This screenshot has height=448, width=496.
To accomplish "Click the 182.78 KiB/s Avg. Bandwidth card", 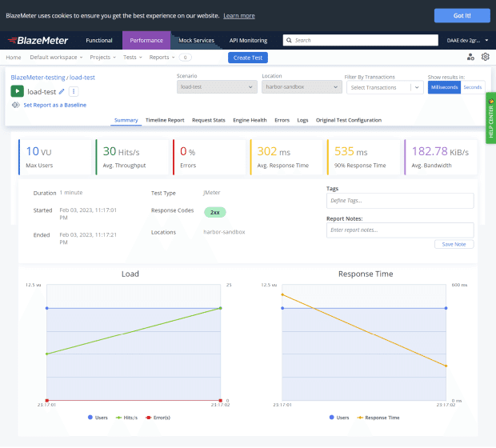I will pyautogui.click(x=441, y=157).
